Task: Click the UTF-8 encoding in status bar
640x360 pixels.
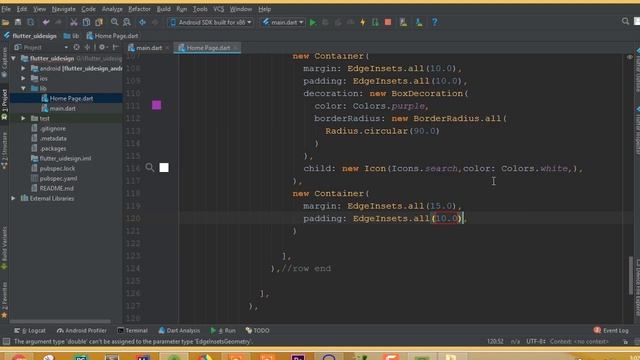Action: (x=536, y=341)
